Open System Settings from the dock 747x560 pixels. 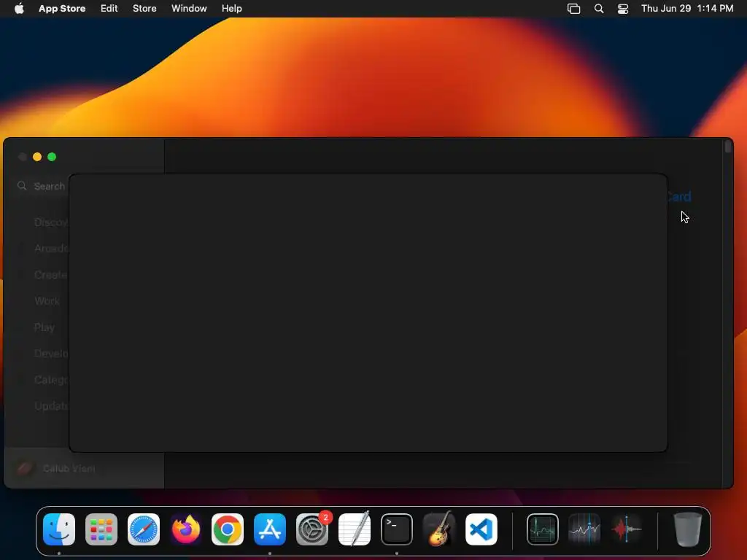click(x=312, y=529)
